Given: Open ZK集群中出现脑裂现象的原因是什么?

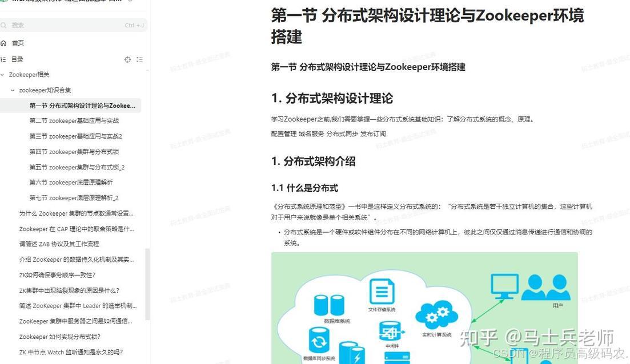Looking at the screenshot, I should [x=69, y=290].
